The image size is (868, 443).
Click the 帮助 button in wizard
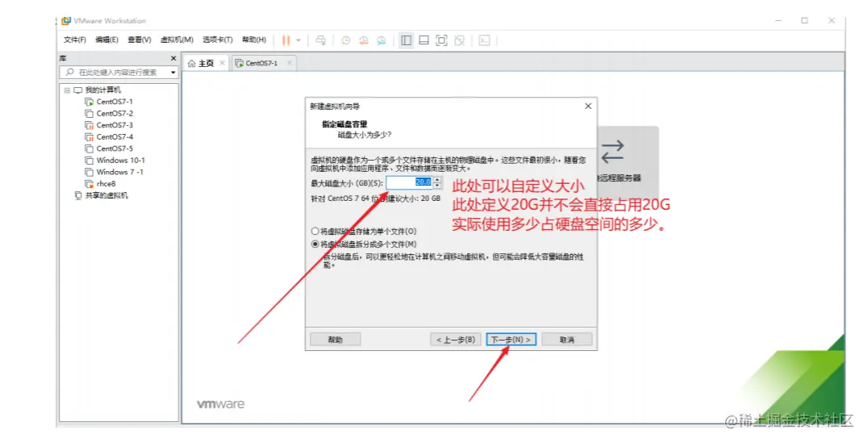click(x=335, y=340)
